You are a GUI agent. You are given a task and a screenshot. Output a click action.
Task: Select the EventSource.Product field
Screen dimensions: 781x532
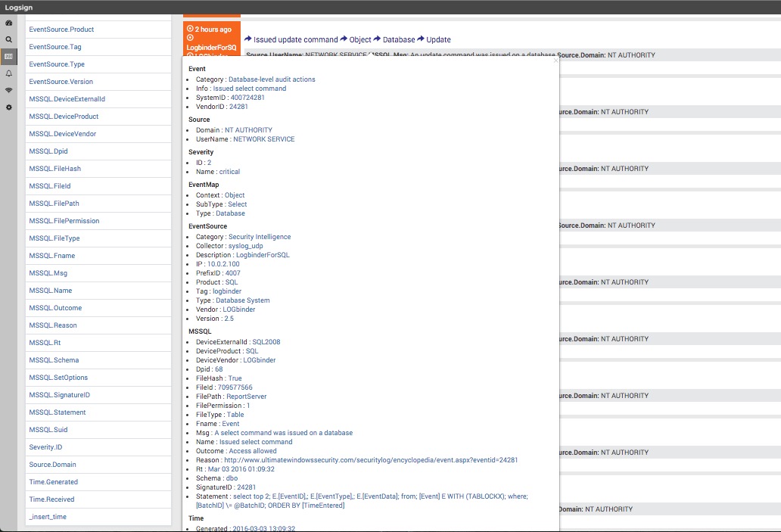[98, 30]
